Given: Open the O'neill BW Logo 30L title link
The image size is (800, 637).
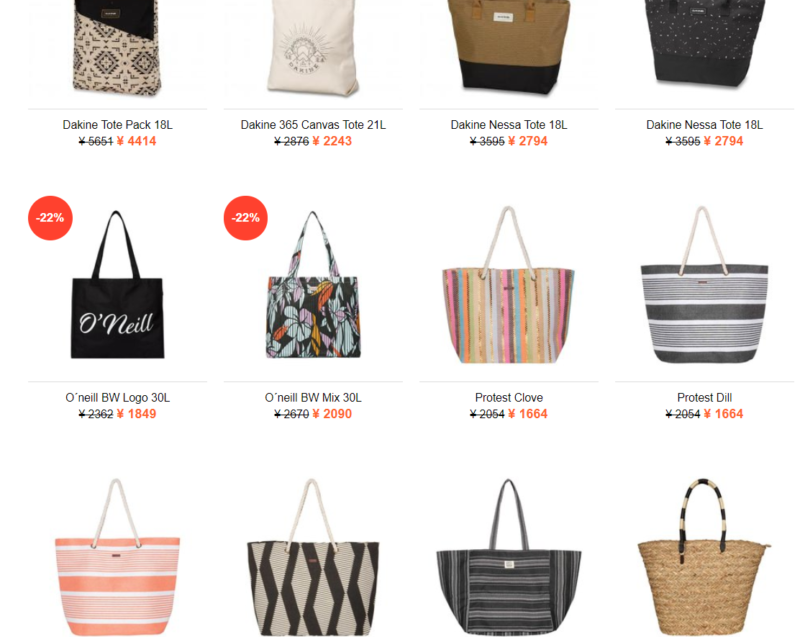Looking at the screenshot, I should (117, 397).
